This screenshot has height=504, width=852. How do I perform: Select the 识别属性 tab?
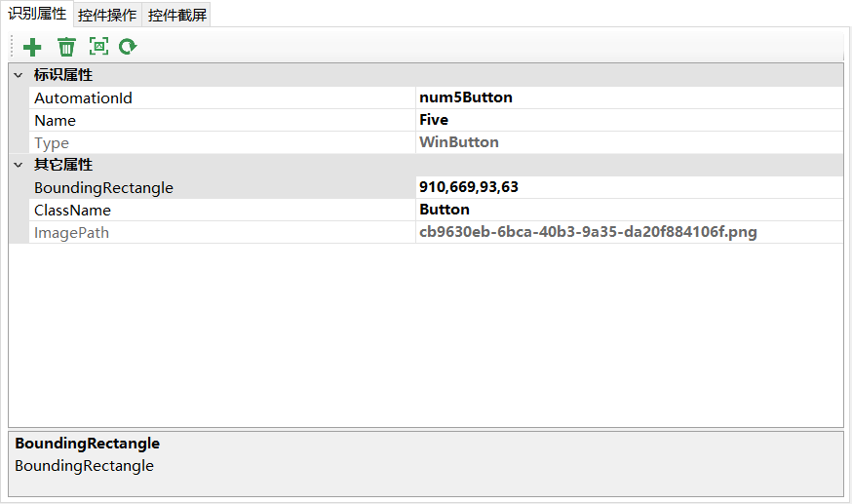tap(37, 14)
